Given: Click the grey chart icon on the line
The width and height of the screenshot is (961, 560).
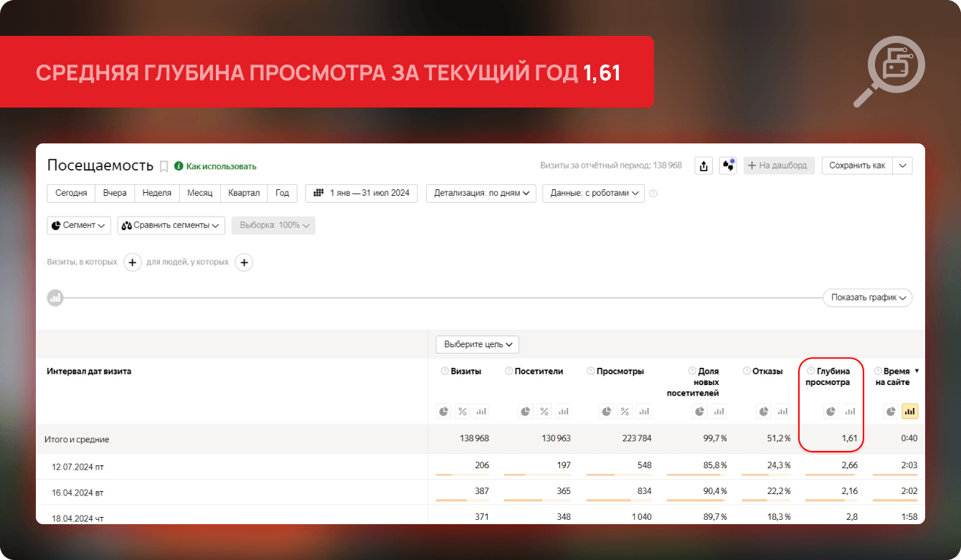Looking at the screenshot, I should click(55, 298).
